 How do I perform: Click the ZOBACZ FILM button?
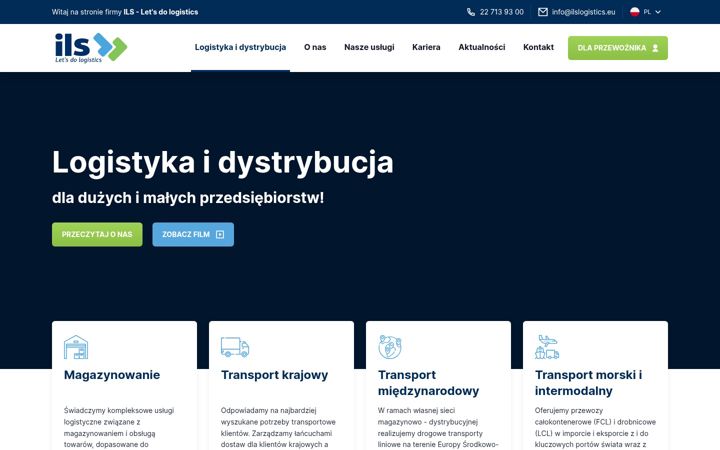point(193,235)
